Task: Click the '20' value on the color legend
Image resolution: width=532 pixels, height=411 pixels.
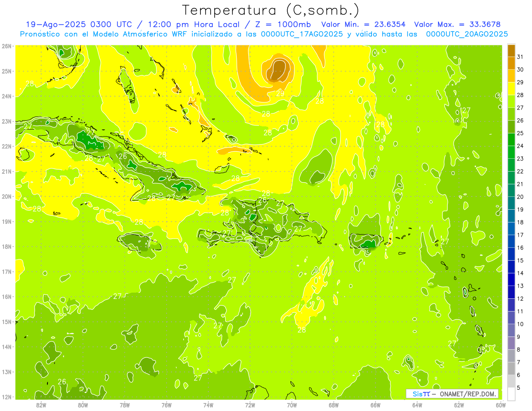Action: tap(520, 197)
